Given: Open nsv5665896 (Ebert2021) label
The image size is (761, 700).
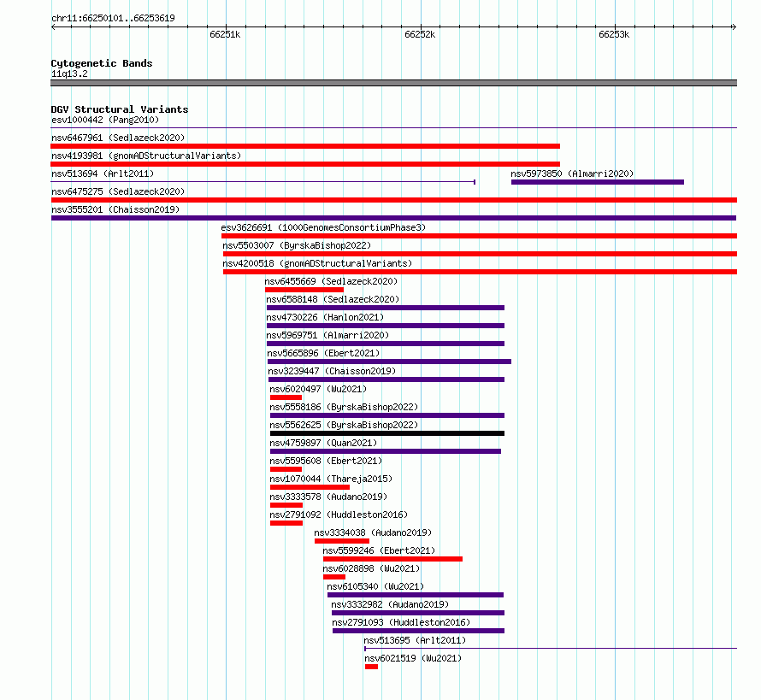Looking at the screenshot, I should (324, 353).
